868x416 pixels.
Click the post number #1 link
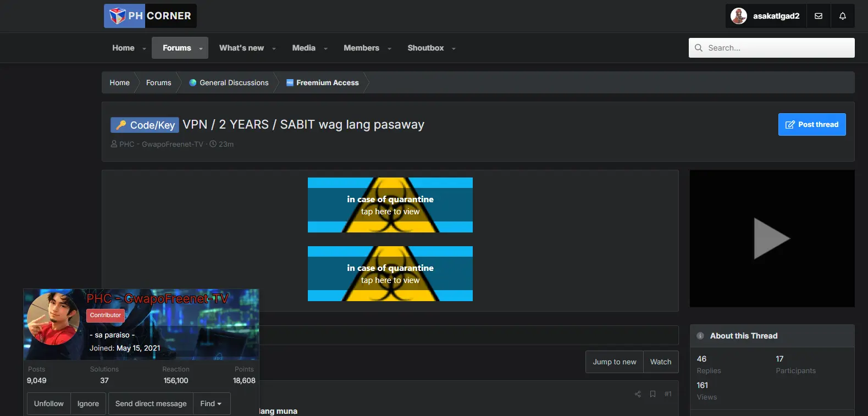(668, 394)
